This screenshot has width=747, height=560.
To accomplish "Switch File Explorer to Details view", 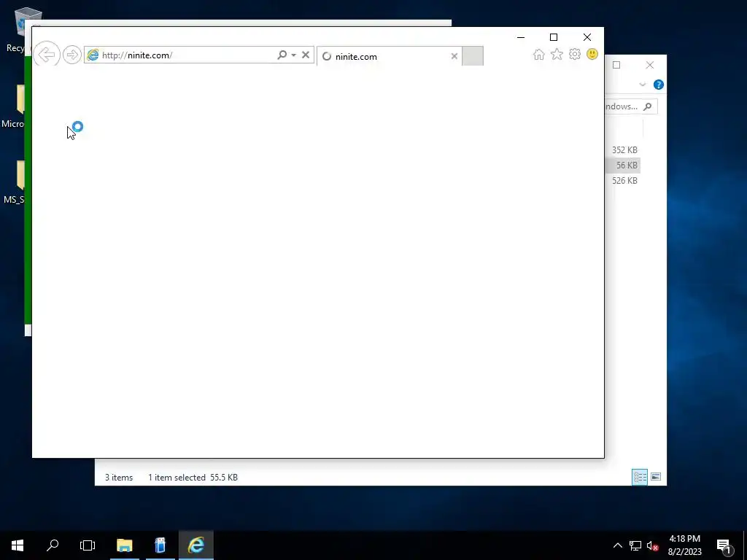I will [x=640, y=477].
